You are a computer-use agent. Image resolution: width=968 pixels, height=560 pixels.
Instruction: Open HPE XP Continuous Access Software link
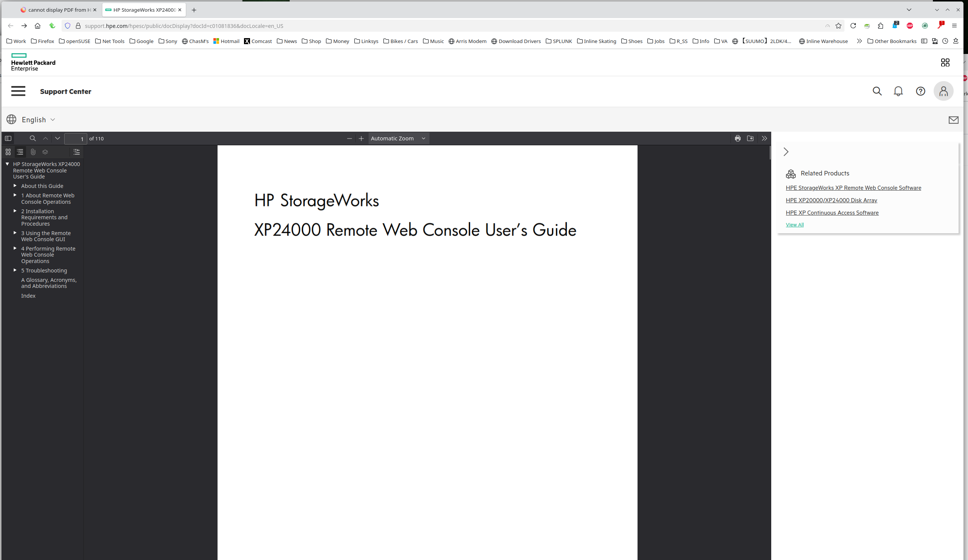point(832,212)
